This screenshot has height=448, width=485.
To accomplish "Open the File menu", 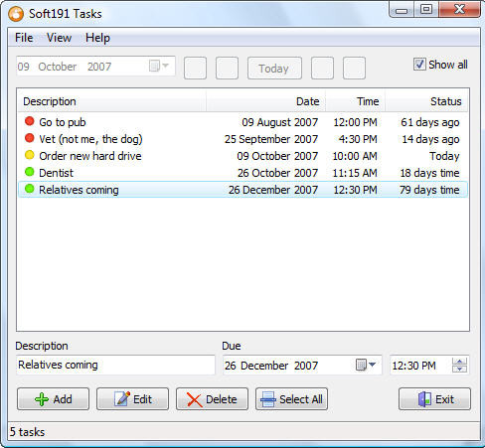I will click(24, 38).
